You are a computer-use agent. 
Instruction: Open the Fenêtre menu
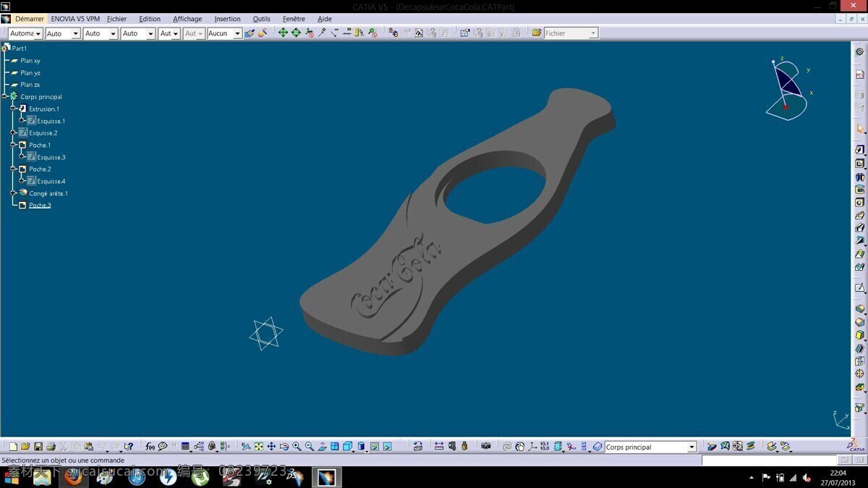coord(294,19)
